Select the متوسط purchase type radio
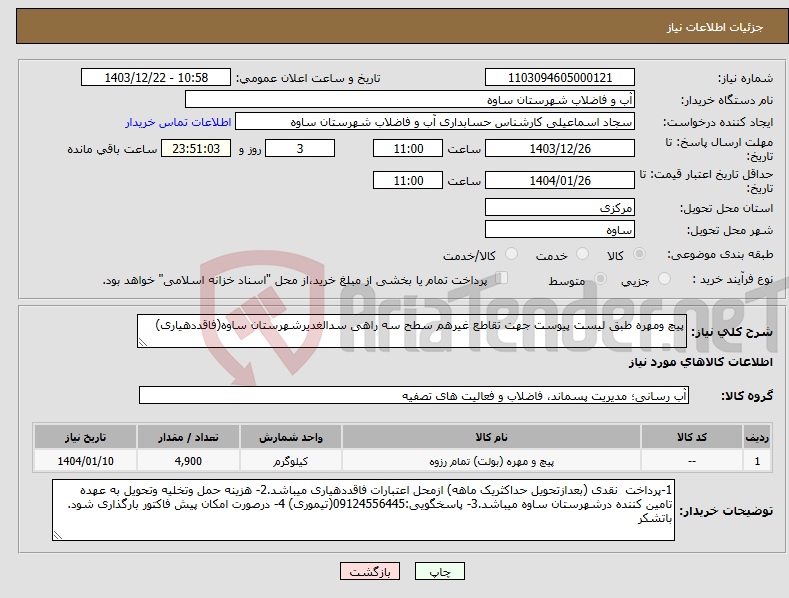This screenshot has height=598, width=789. click(x=600, y=278)
